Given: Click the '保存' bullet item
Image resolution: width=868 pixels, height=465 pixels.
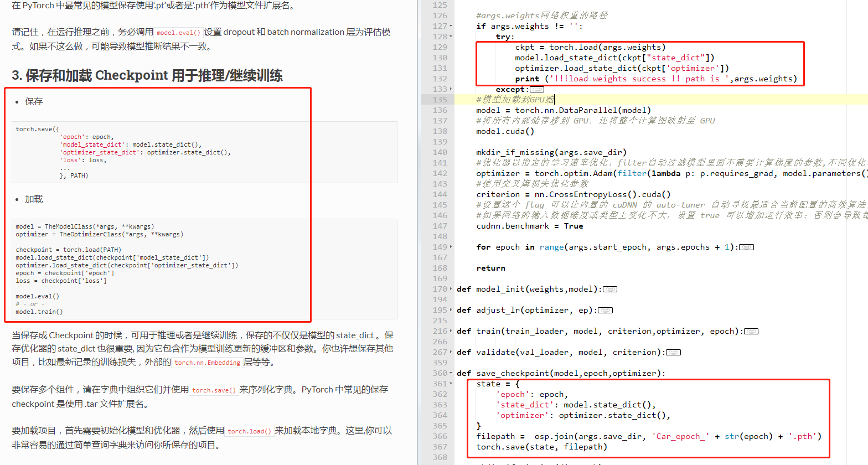Looking at the screenshot, I should (x=34, y=102).
